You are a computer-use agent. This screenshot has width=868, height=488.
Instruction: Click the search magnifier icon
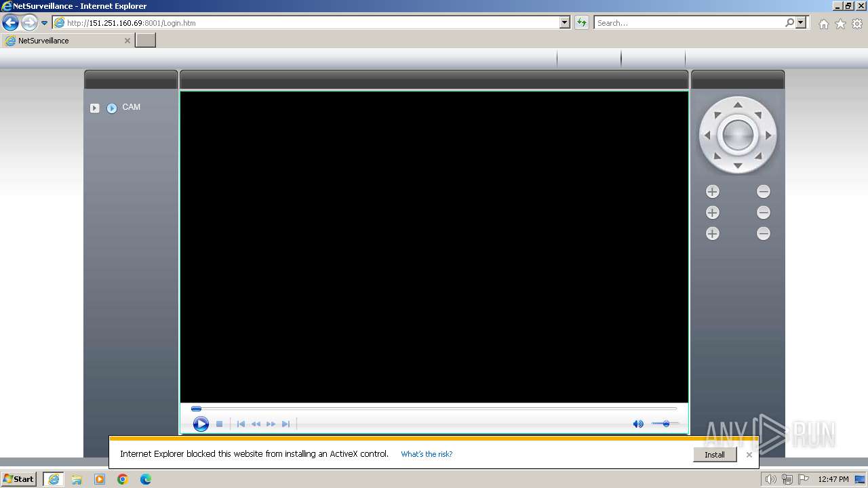click(x=790, y=22)
